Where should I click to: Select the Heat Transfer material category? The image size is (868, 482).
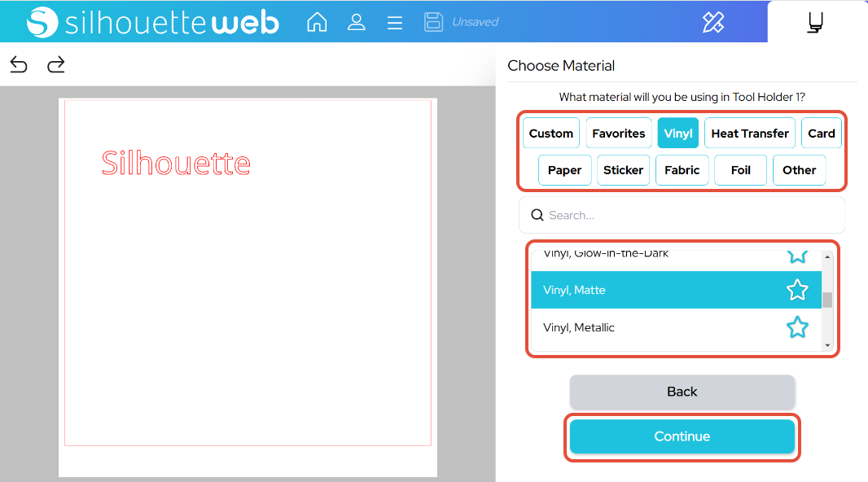pos(750,134)
